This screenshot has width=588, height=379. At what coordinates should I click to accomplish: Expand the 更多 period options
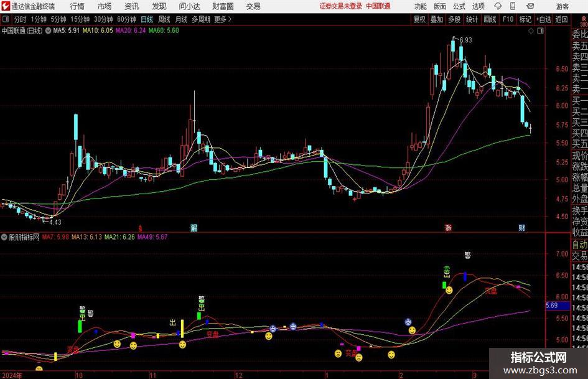[x=223, y=19]
